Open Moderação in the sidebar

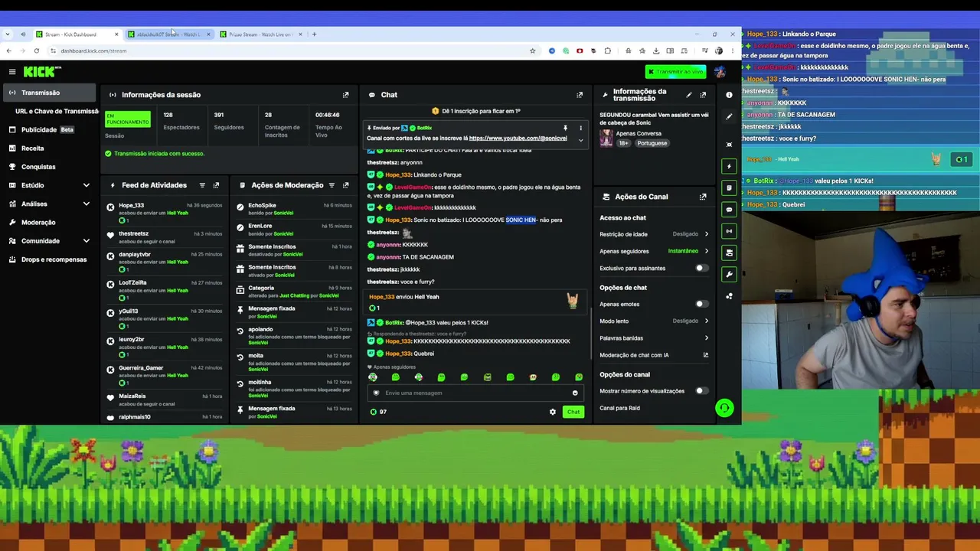coord(50,223)
